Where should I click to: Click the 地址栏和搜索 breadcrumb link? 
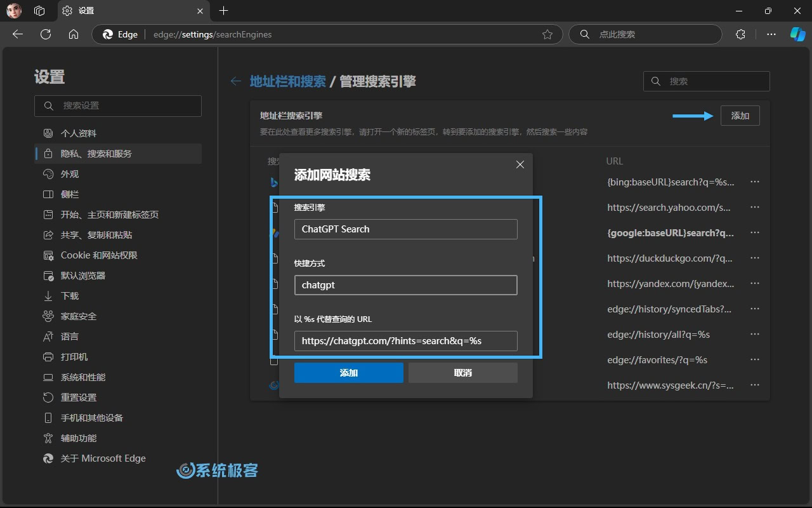[x=288, y=81]
